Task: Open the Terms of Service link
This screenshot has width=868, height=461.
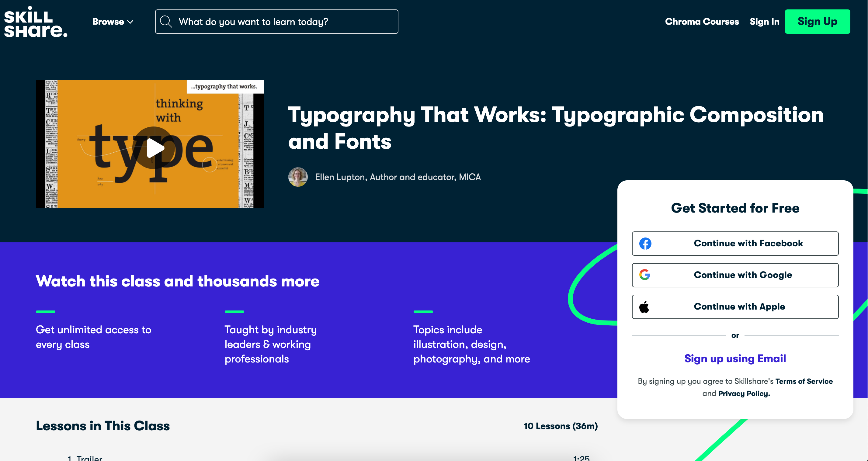Action: 804,381
